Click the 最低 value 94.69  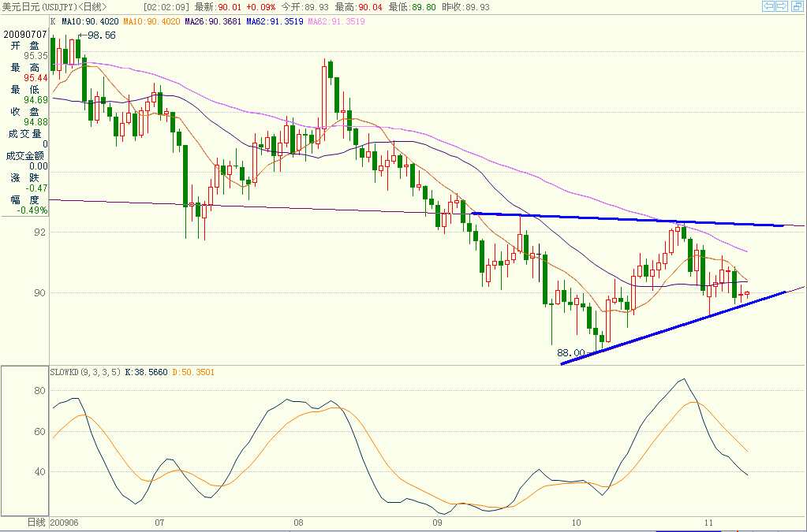pyautogui.click(x=35, y=100)
